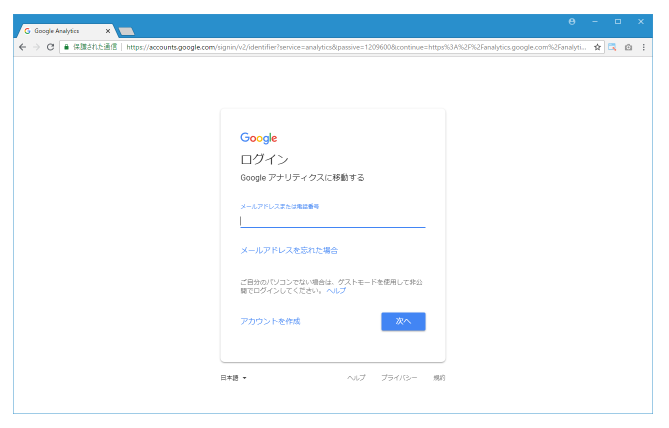Click the blue 次へ button
This screenshot has height=428, width=669.
pos(403,321)
